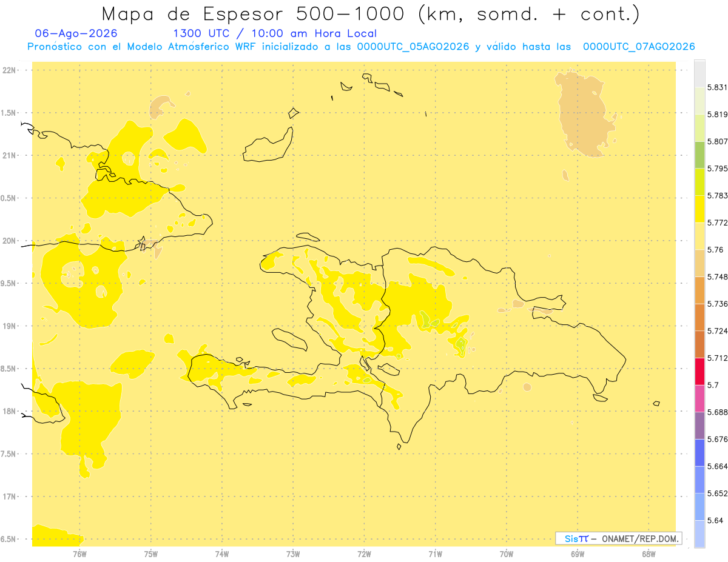This screenshot has height=562, width=728.
Task: Click the legend value 5.7
Action: (713, 385)
